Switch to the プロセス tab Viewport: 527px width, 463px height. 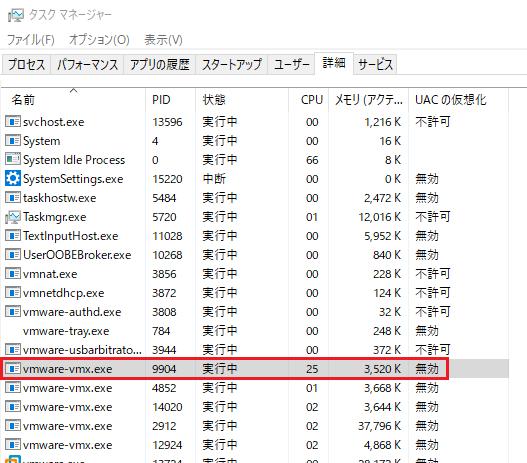pos(27,65)
